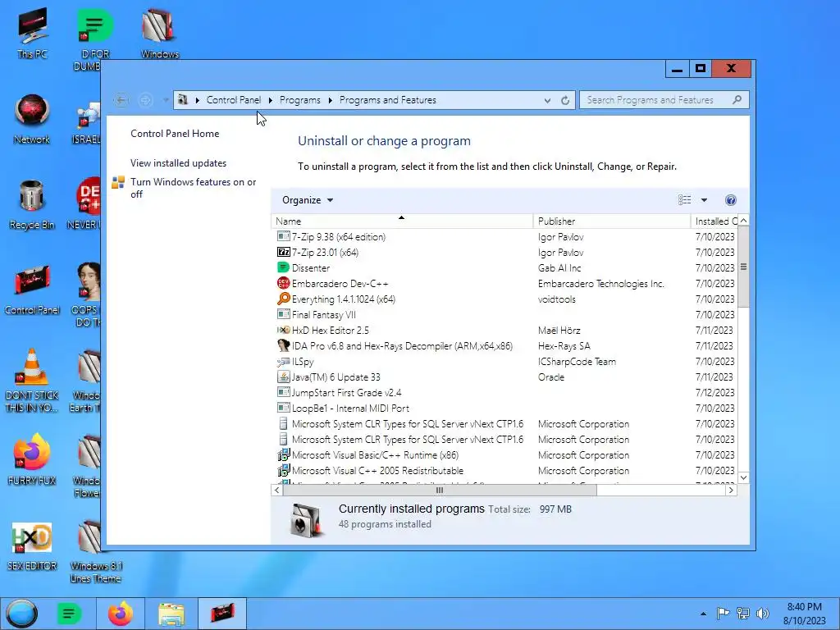
Task: Open the SEX EDITOR HxD desktop shortcut
Action: tap(32, 546)
